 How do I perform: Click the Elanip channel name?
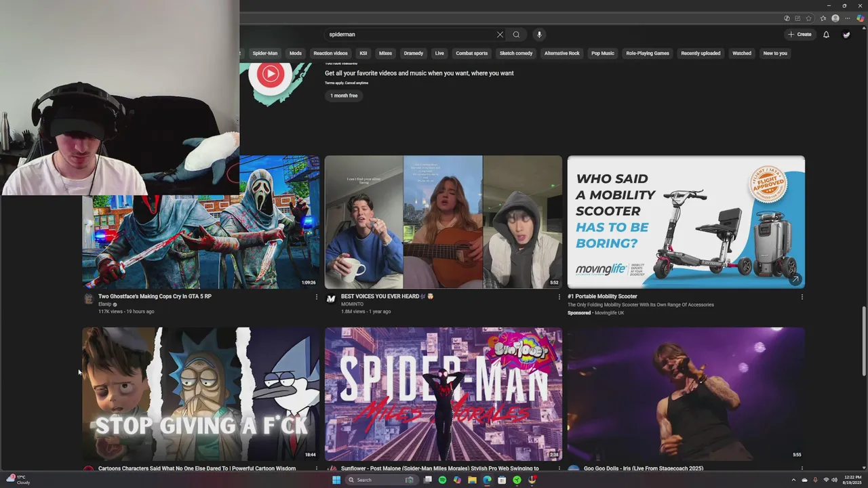coord(105,304)
